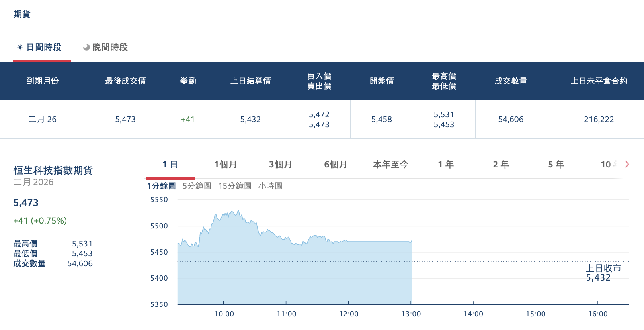Click the active 1分鐘圖 interval label

click(x=161, y=185)
